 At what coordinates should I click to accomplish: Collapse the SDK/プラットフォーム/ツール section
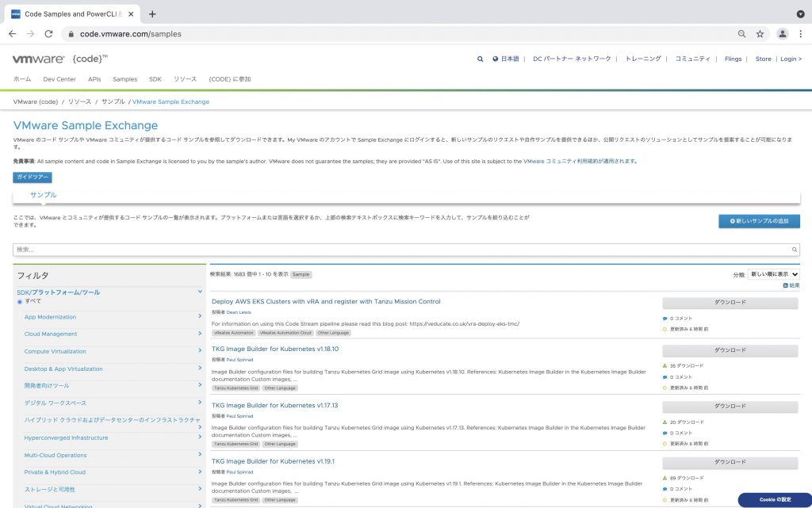coord(200,292)
